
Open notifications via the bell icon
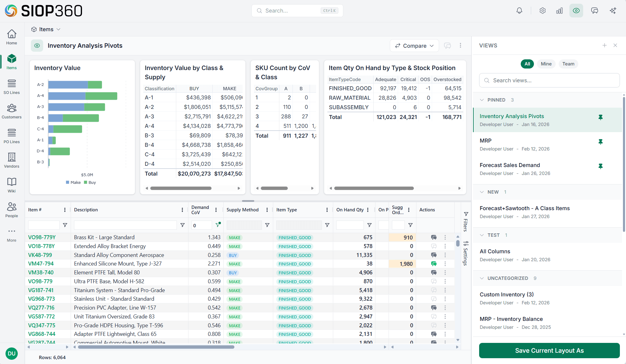click(x=519, y=10)
